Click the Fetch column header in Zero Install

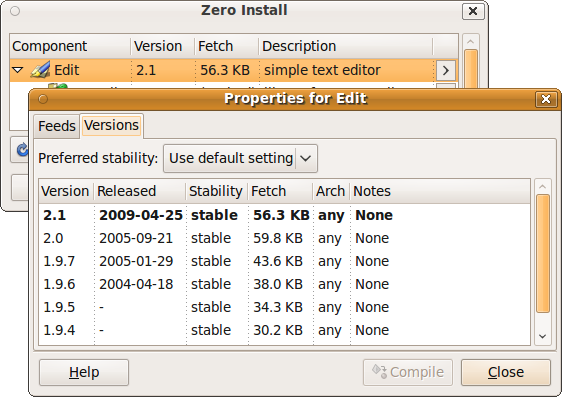click(x=227, y=46)
